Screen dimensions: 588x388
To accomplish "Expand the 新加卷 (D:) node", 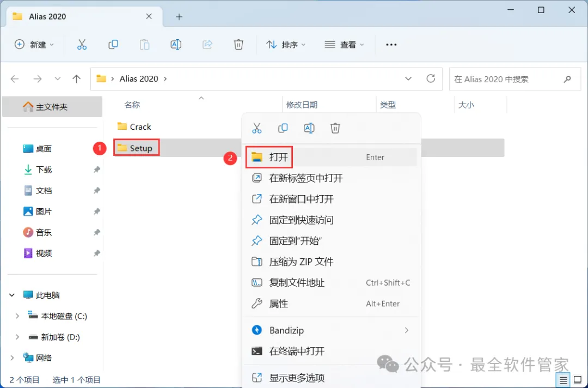I will 17,337.
